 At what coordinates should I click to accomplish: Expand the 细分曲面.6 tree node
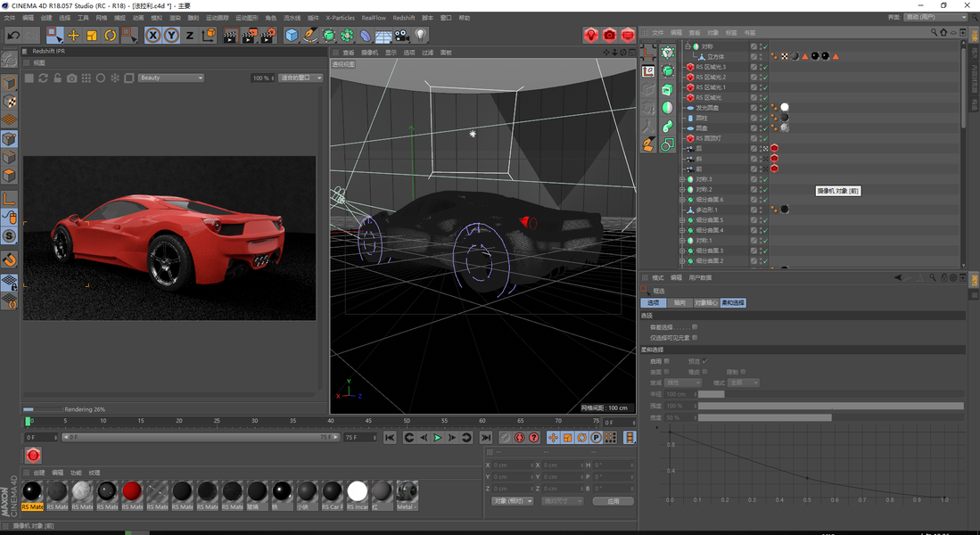point(682,200)
